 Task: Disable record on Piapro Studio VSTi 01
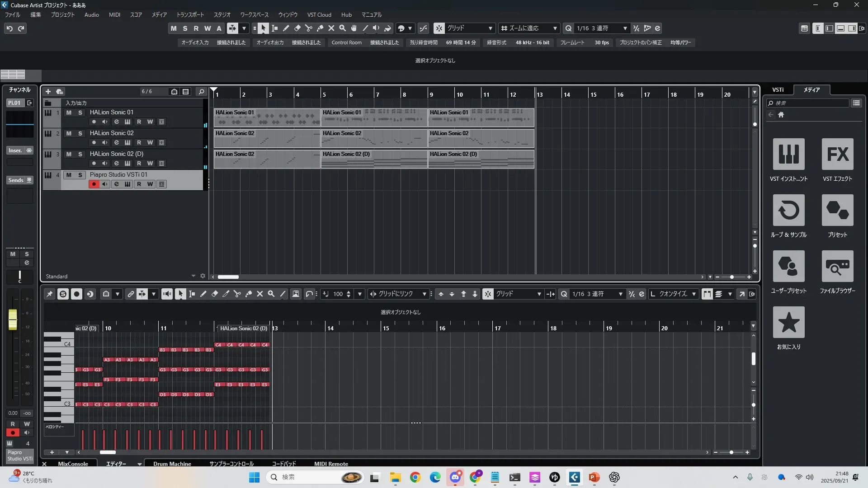pyautogui.click(x=94, y=184)
